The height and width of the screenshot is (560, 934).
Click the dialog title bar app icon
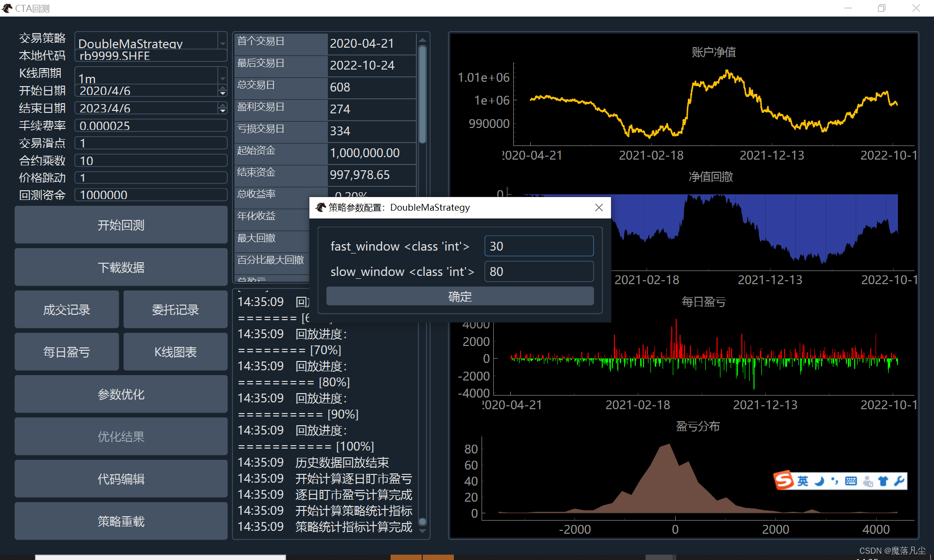[321, 208]
